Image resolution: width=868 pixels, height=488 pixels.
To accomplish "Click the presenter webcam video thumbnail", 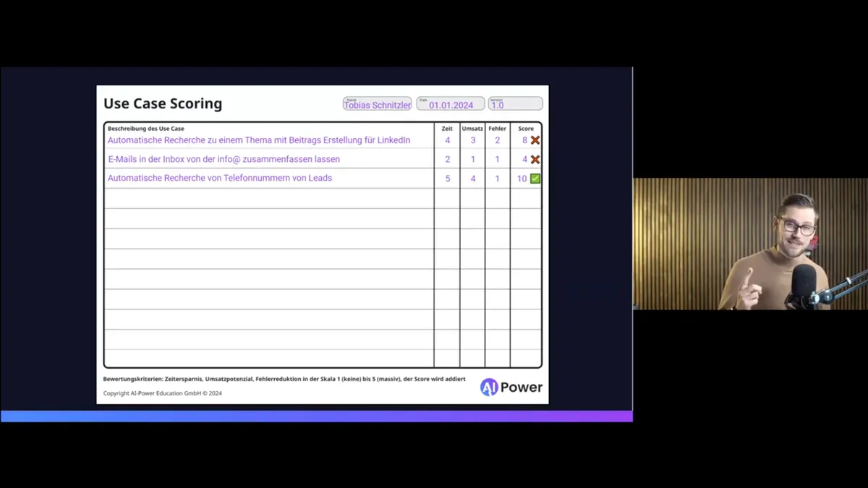I will 750,244.
